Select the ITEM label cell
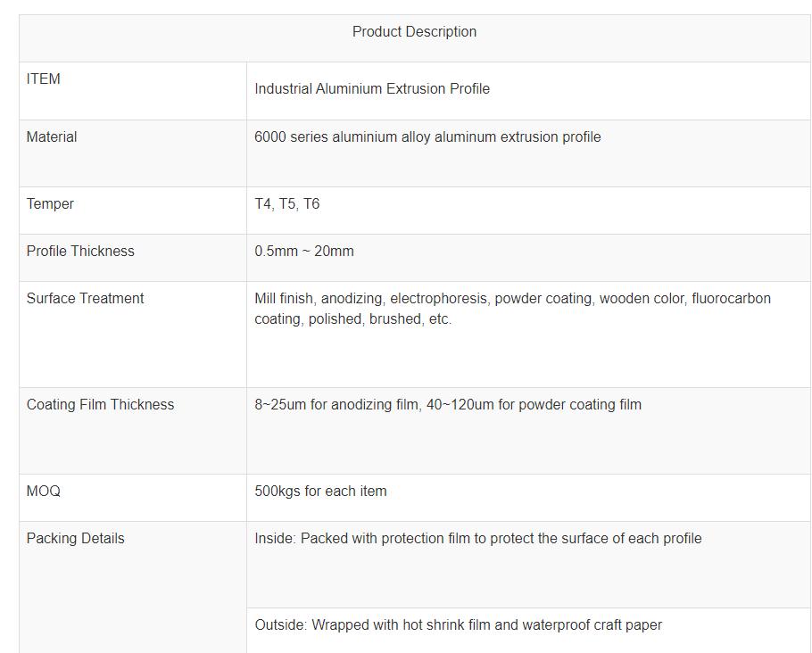This screenshot has width=812, height=653. coord(44,79)
